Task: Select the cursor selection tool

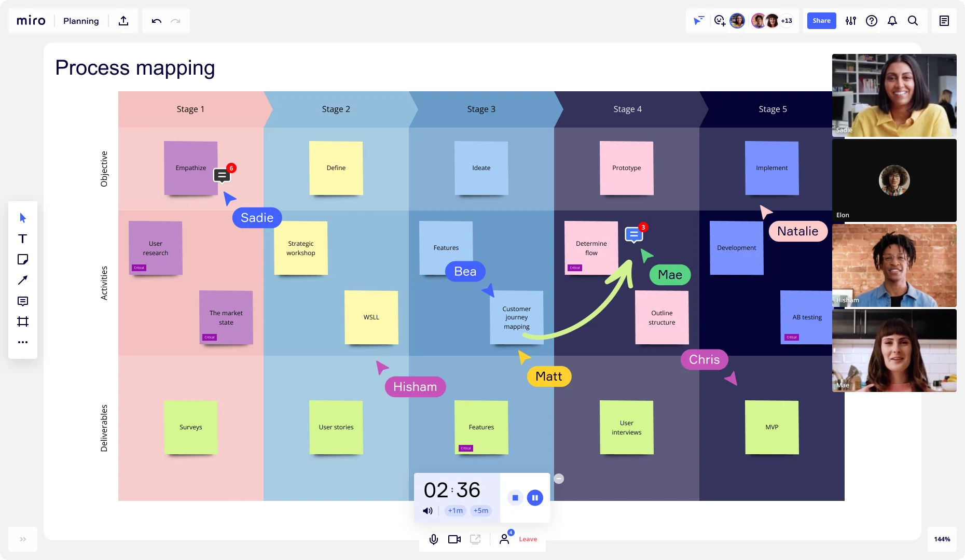Action: click(x=23, y=218)
